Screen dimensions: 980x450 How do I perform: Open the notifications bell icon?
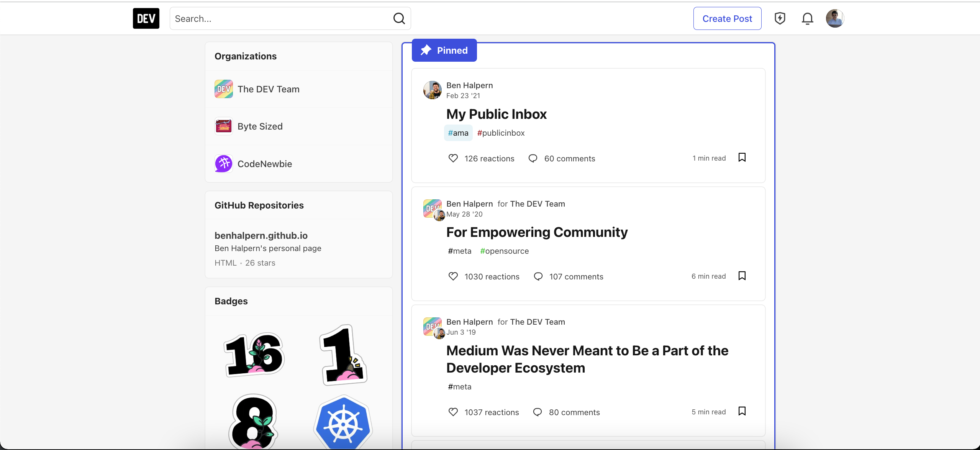807,18
